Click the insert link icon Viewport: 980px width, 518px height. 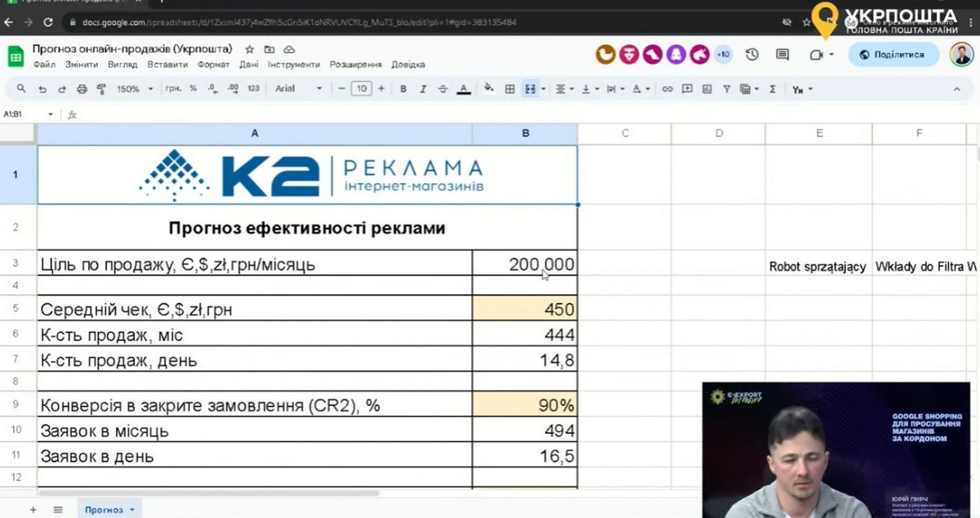pyautogui.click(x=667, y=89)
